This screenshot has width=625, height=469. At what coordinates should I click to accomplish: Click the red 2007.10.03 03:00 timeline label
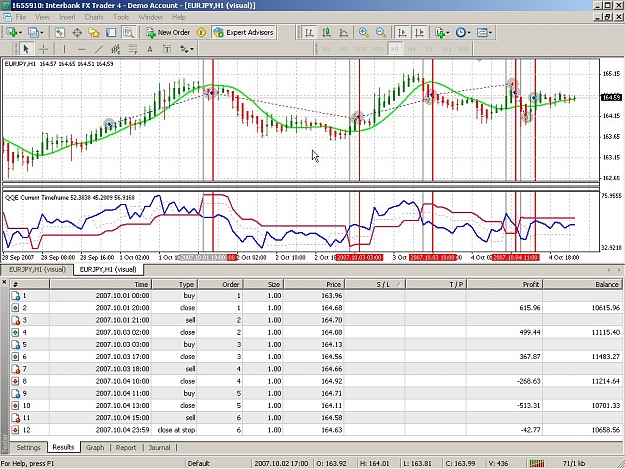coord(359,257)
